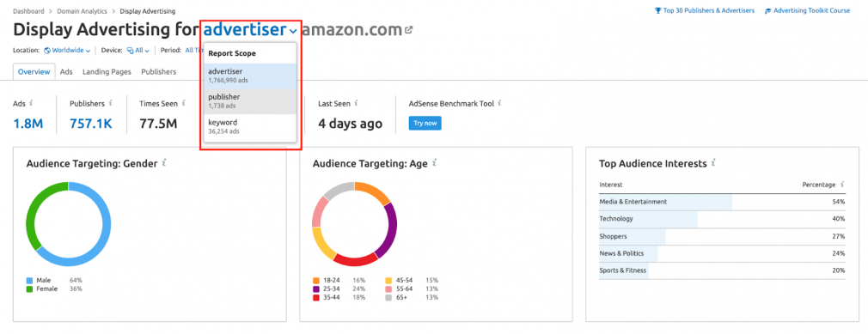This screenshot has height=334, width=868.
Task: Open external link icon beside amazon.com
Action: pyautogui.click(x=409, y=30)
